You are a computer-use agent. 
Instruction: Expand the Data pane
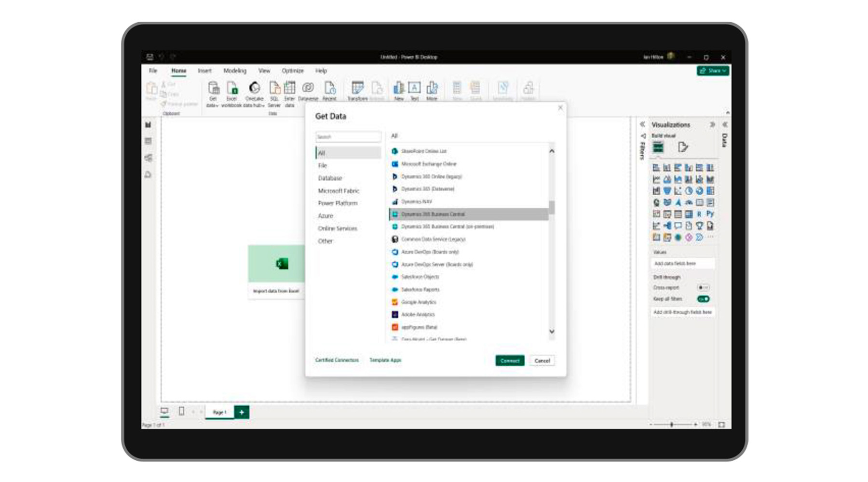724,124
